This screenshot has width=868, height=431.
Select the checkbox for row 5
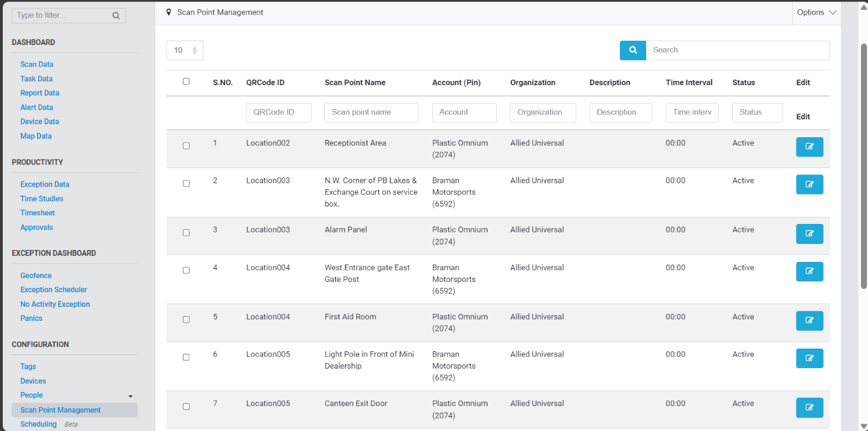pyautogui.click(x=186, y=319)
